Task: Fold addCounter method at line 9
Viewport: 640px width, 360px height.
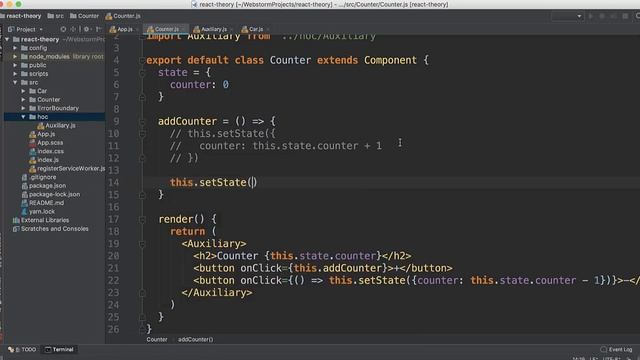Action: coord(142,122)
